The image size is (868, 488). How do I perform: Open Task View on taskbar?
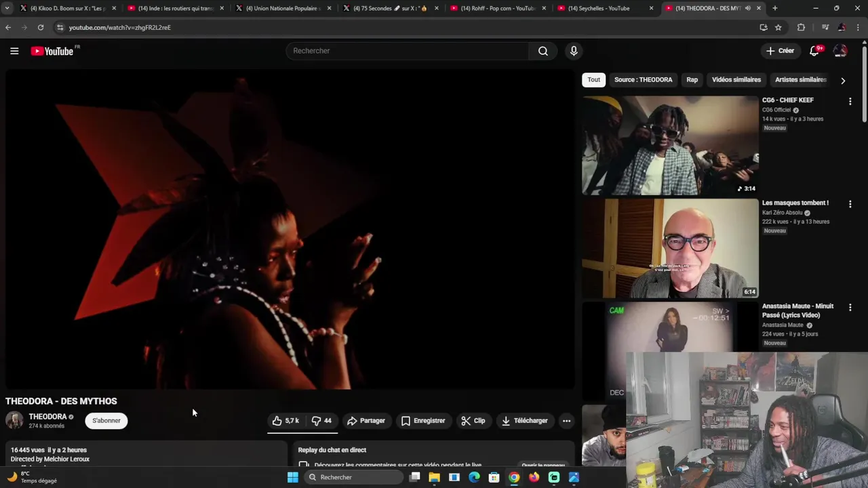point(414,477)
